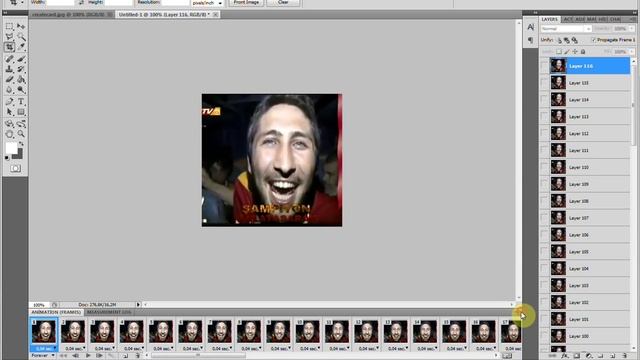Swap width and height values icon

81,2
